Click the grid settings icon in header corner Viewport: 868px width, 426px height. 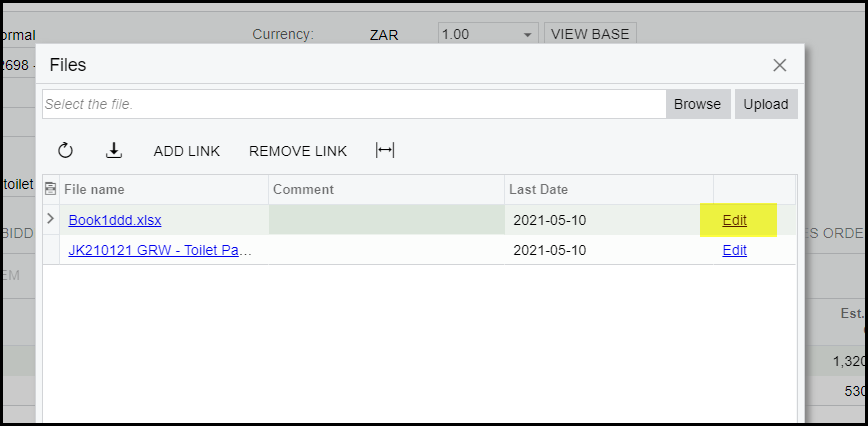[51, 189]
